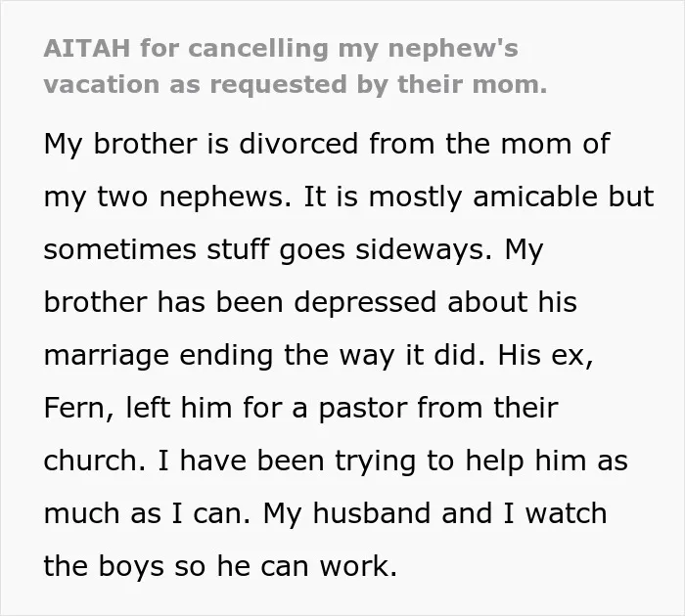Click the word "boys" in the last line
685x616 pixels.
point(131,566)
